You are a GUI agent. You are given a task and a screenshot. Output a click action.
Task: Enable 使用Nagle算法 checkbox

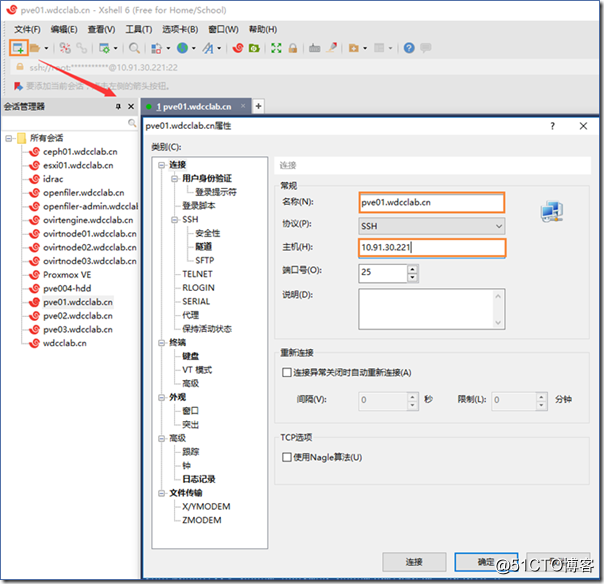287,457
